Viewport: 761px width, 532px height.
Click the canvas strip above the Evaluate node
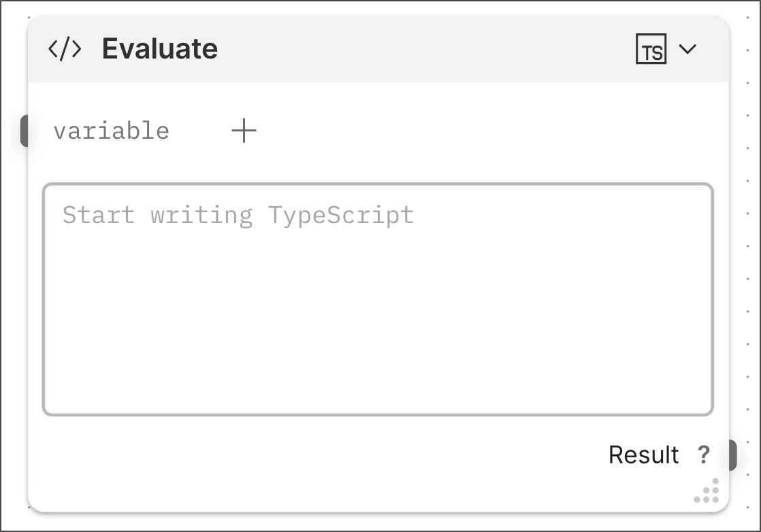coord(378,9)
